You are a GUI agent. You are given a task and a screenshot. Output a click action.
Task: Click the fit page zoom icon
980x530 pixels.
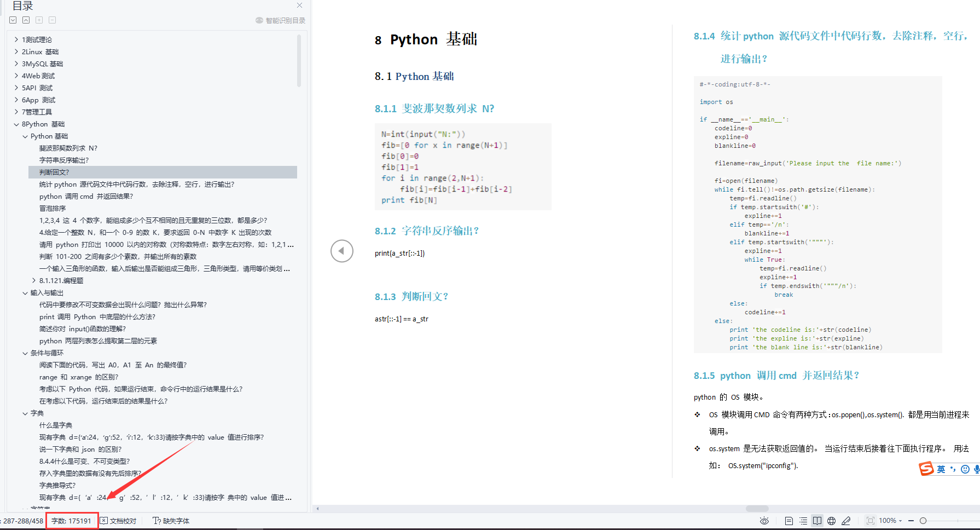(870, 521)
